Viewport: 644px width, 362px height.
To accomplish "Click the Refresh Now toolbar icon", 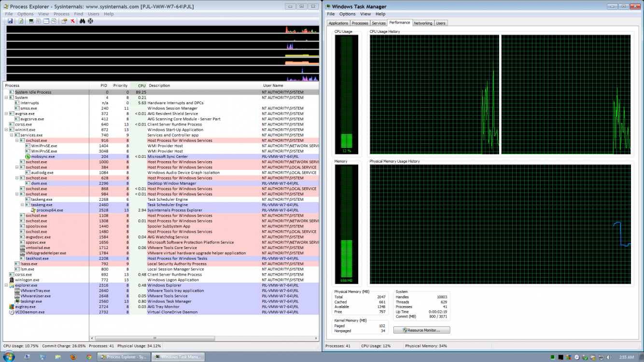I will 21,21.
